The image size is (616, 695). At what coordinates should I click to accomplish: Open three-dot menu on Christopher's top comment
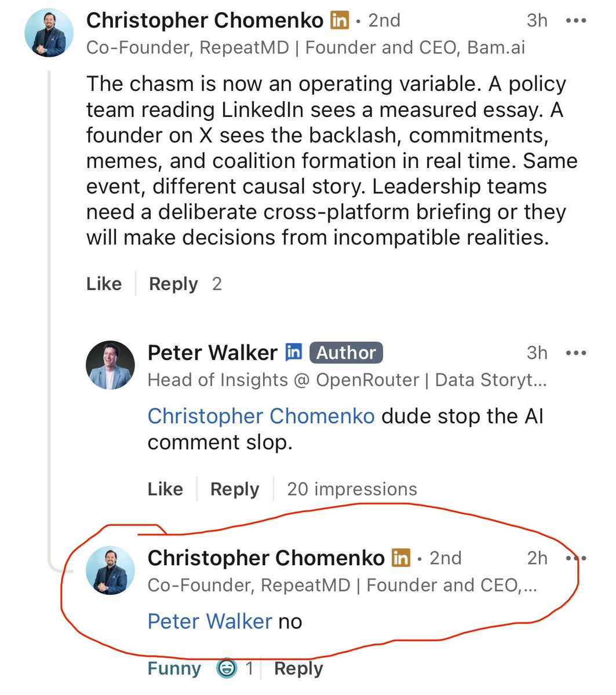pos(575,21)
